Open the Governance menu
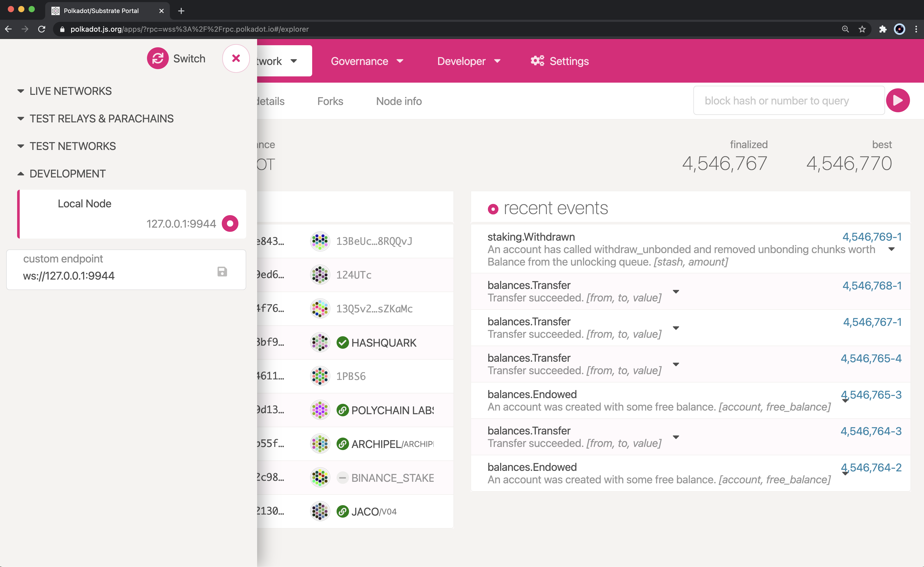The height and width of the screenshot is (567, 924). click(x=367, y=61)
